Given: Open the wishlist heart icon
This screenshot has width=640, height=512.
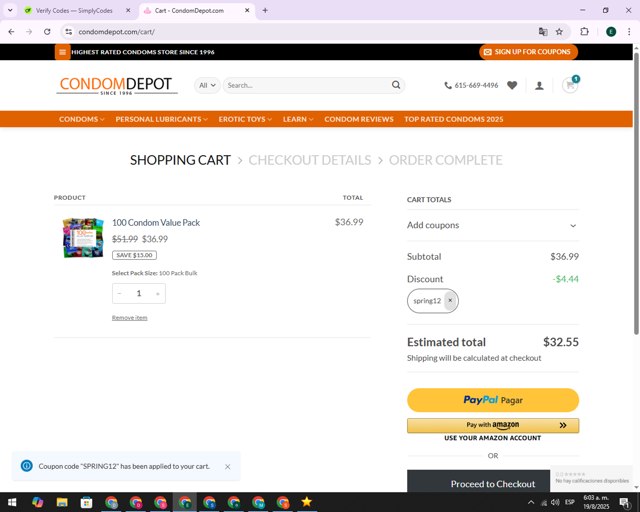Looking at the screenshot, I should pos(512,85).
